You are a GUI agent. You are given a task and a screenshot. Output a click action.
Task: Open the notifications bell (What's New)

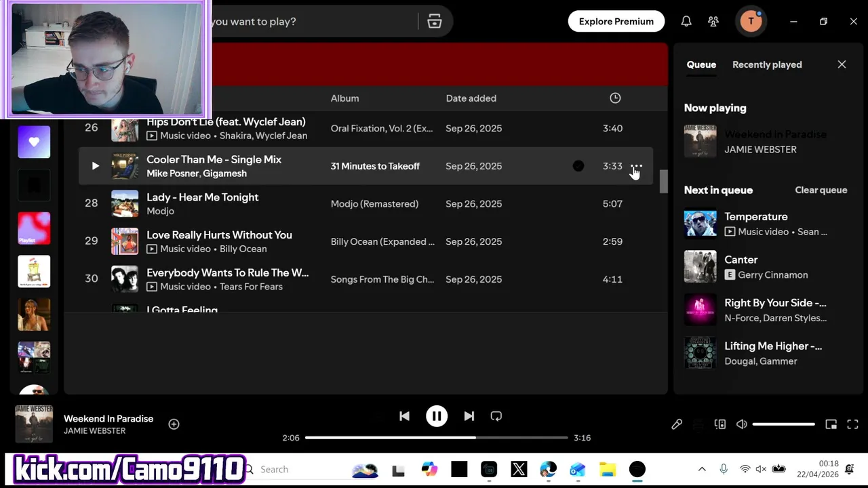point(686,22)
